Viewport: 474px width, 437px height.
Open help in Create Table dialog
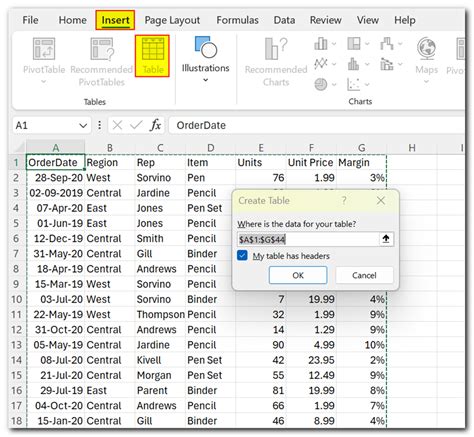click(344, 201)
